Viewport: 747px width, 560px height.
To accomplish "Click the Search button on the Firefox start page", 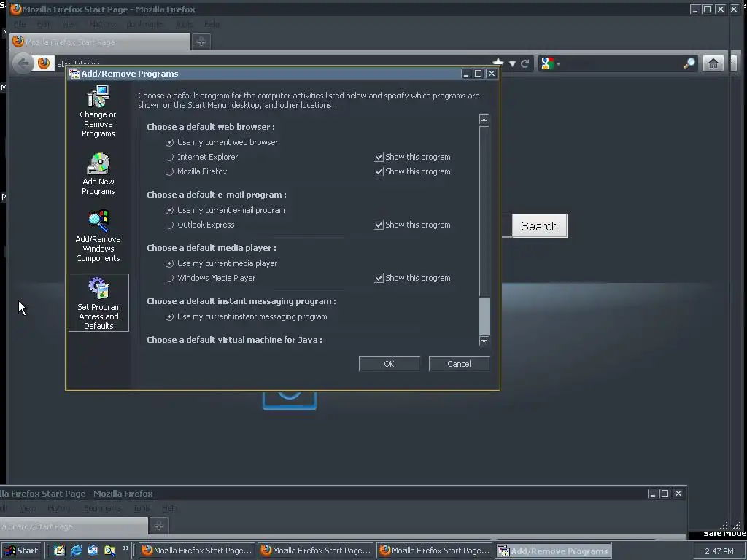I will [x=539, y=226].
